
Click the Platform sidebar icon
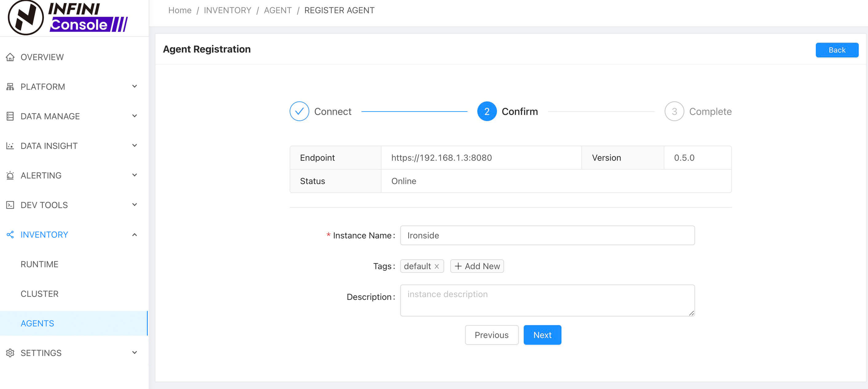[10, 87]
